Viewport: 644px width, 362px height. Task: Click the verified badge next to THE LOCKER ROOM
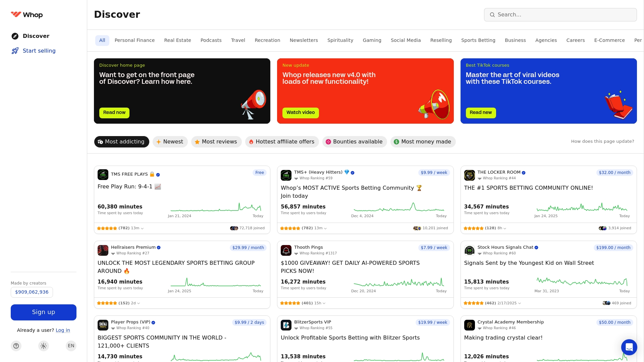pyautogui.click(x=523, y=172)
